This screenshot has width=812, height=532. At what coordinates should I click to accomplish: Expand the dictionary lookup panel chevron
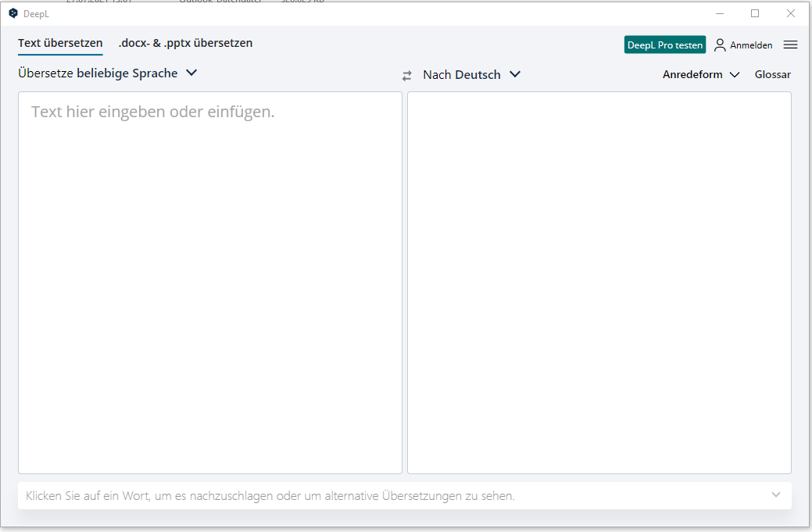[x=776, y=495]
